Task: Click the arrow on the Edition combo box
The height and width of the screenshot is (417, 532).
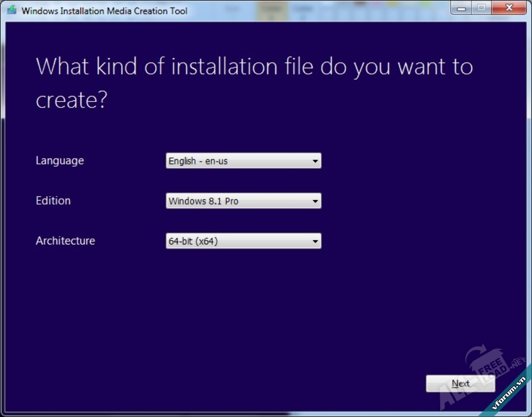Action: tap(315, 201)
